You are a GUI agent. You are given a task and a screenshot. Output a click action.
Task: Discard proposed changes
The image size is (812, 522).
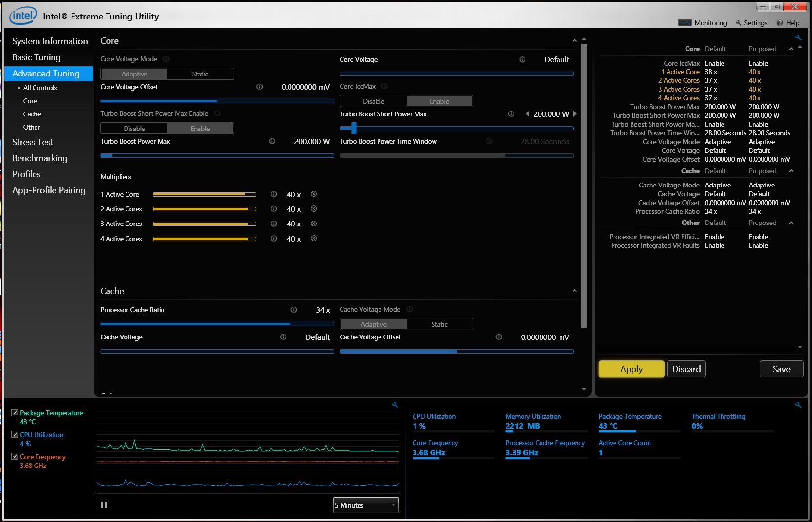tap(686, 369)
